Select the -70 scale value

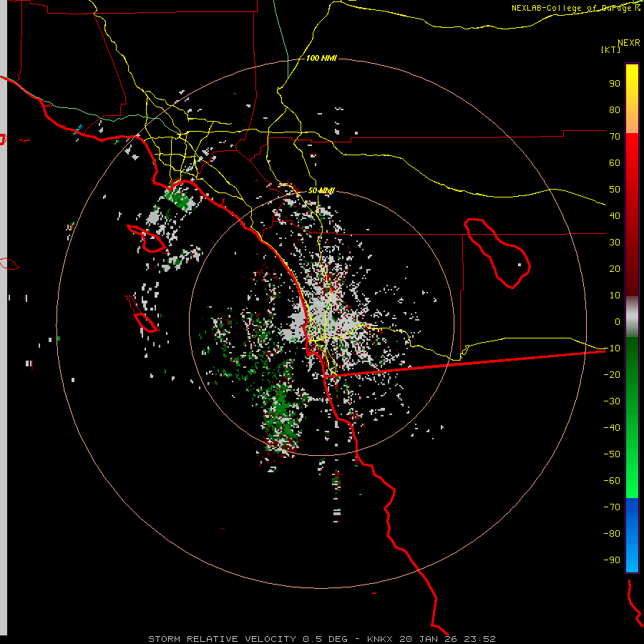(612, 507)
